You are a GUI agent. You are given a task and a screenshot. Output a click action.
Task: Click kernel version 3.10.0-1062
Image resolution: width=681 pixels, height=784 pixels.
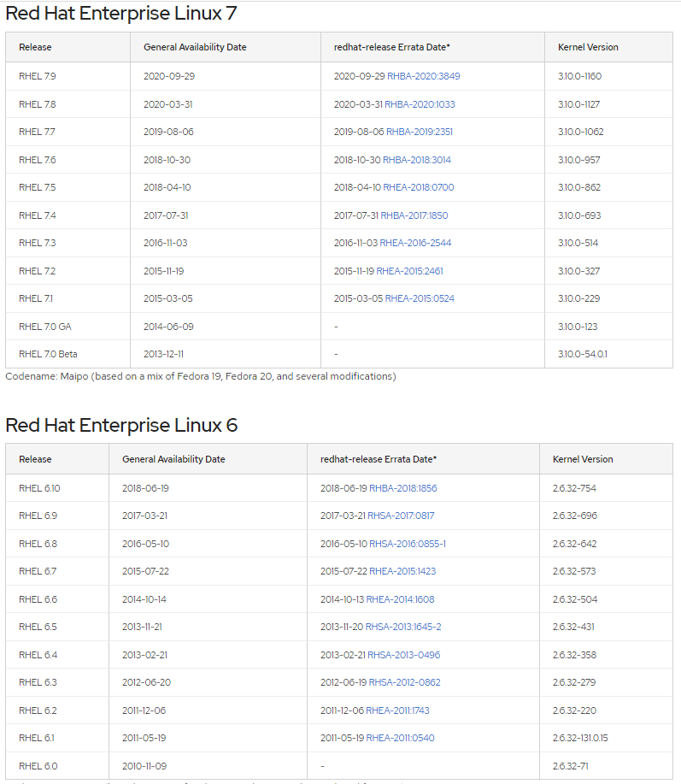pos(580,132)
